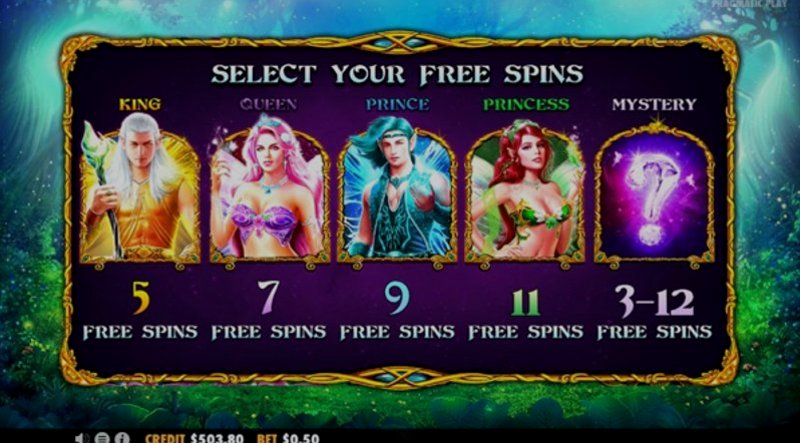Click the bet amount display
The height and width of the screenshot is (443, 800).
288,438
